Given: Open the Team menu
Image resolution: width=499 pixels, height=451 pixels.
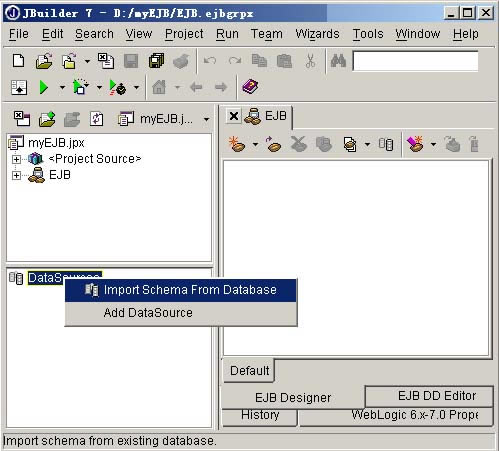Looking at the screenshot, I should [267, 34].
